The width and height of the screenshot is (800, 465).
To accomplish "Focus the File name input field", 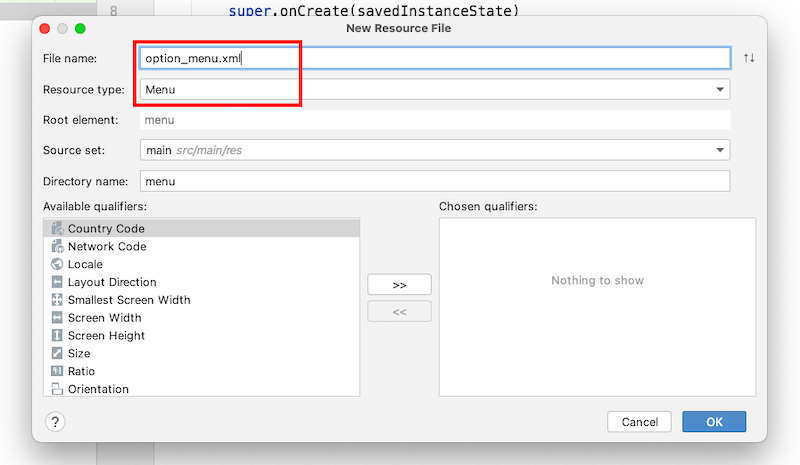I will 435,58.
